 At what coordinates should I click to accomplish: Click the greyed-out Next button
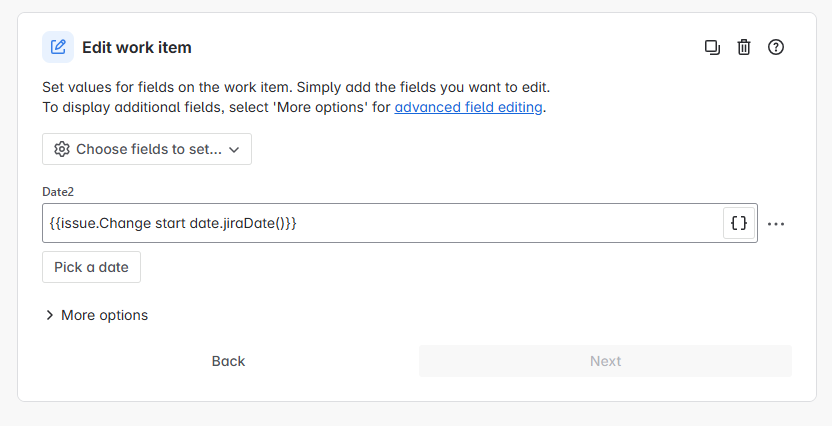click(x=605, y=361)
